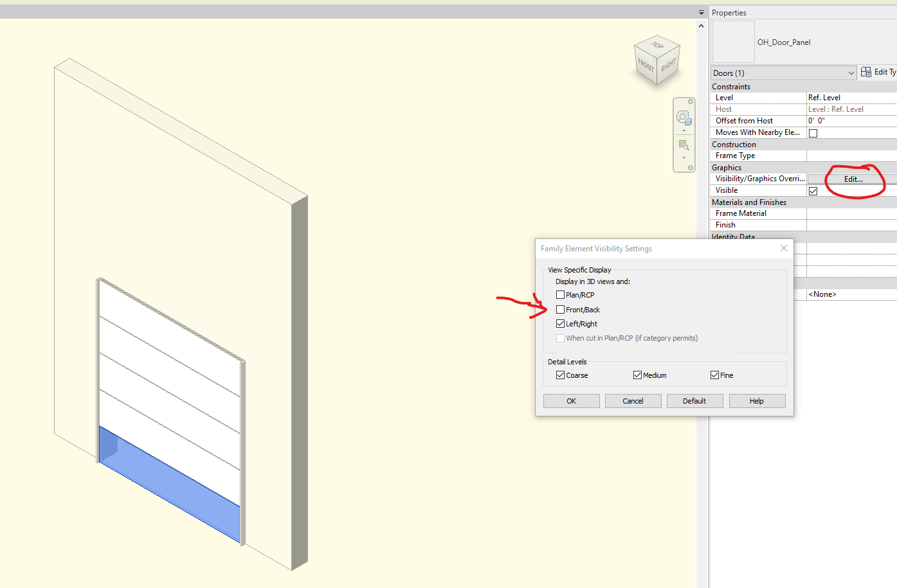Image resolution: width=897 pixels, height=588 pixels.
Task: Enable the Plan/RCP display checkbox
Action: 560,295
